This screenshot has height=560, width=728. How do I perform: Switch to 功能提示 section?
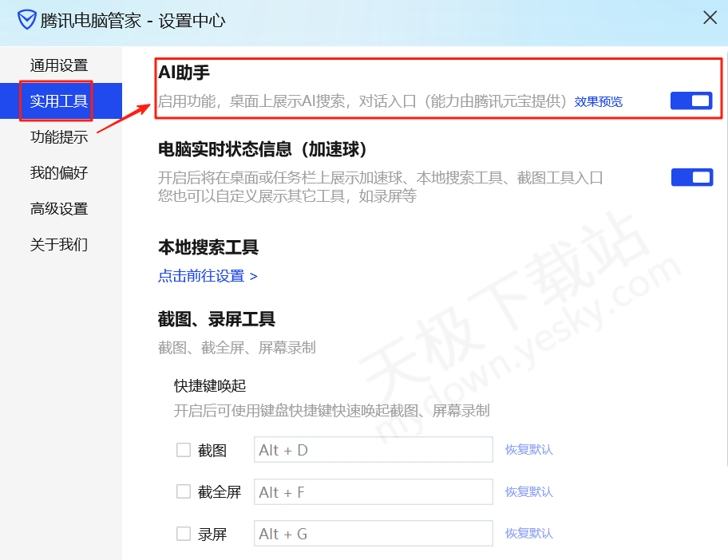pyautogui.click(x=59, y=136)
